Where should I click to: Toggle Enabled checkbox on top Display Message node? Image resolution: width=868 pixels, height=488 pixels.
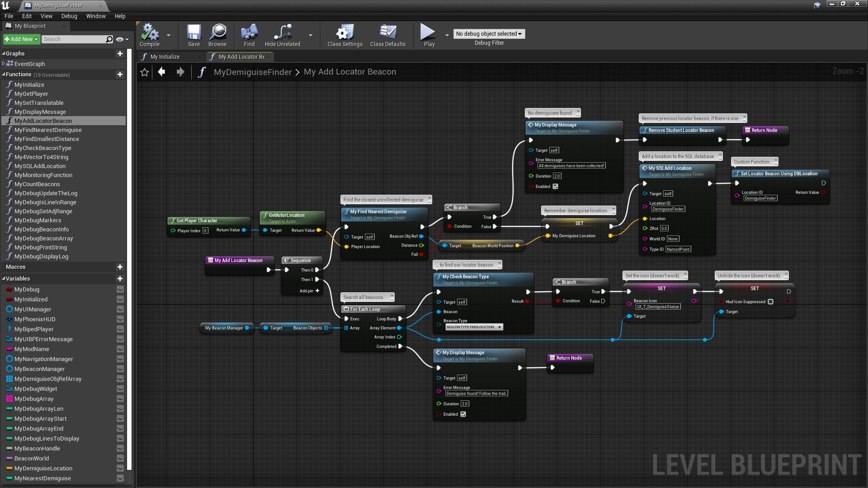click(x=555, y=187)
